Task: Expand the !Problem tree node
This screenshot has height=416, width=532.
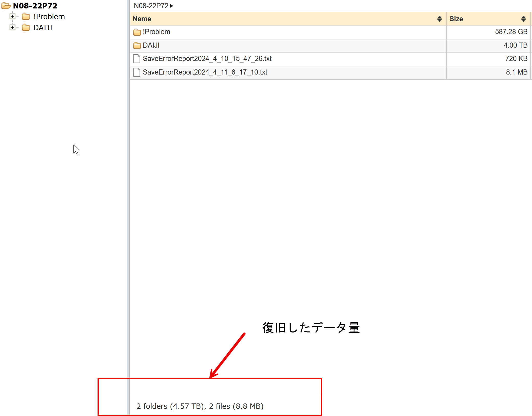Action: tap(12, 17)
